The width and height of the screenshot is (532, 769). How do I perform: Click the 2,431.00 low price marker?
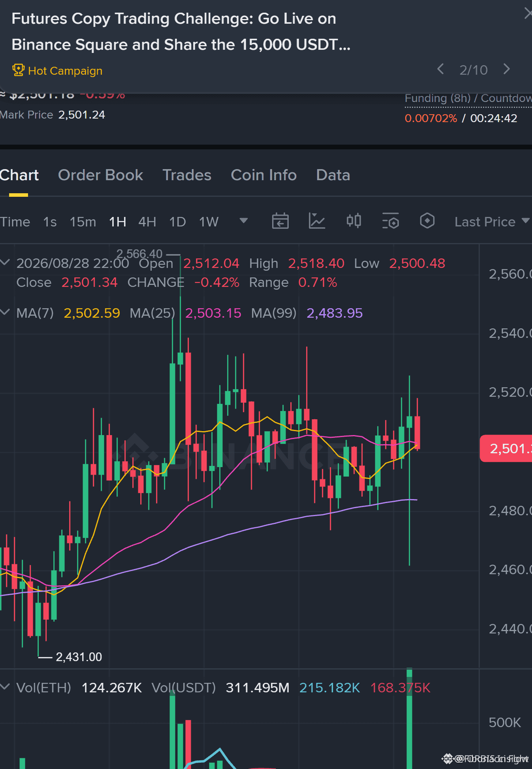tap(79, 657)
